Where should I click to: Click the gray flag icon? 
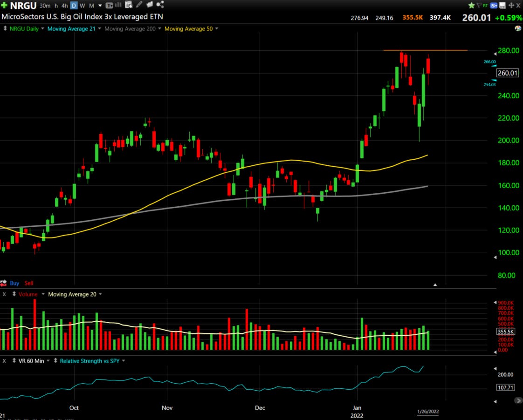click(479, 5)
